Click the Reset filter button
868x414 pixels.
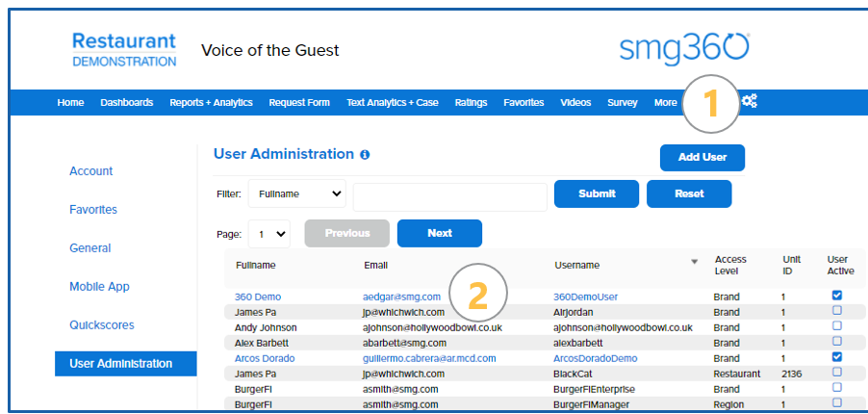688,194
